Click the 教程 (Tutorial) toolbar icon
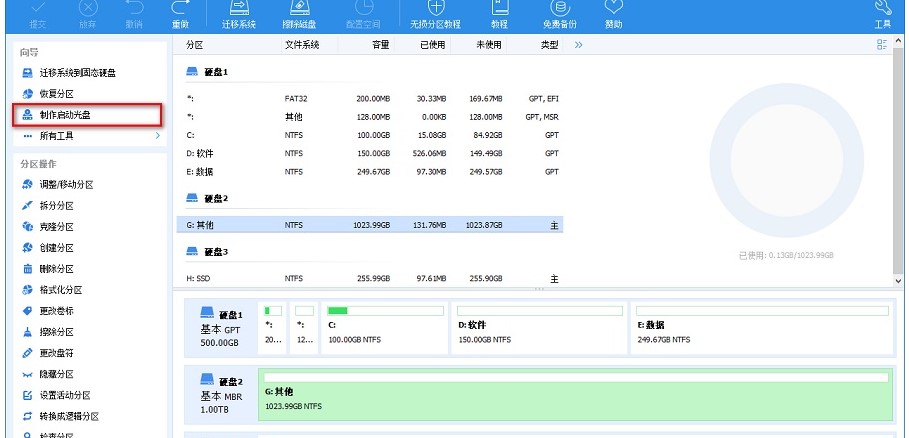The height and width of the screenshot is (438, 909). (498, 14)
